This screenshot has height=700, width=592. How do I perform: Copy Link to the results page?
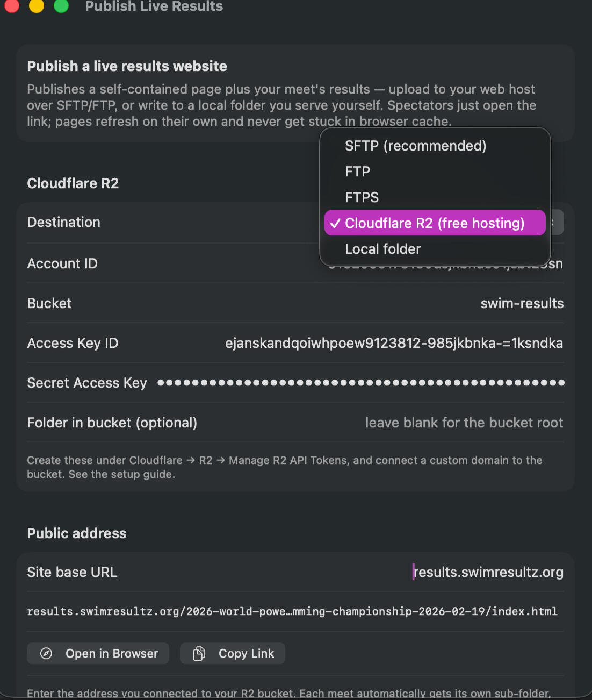point(232,653)
